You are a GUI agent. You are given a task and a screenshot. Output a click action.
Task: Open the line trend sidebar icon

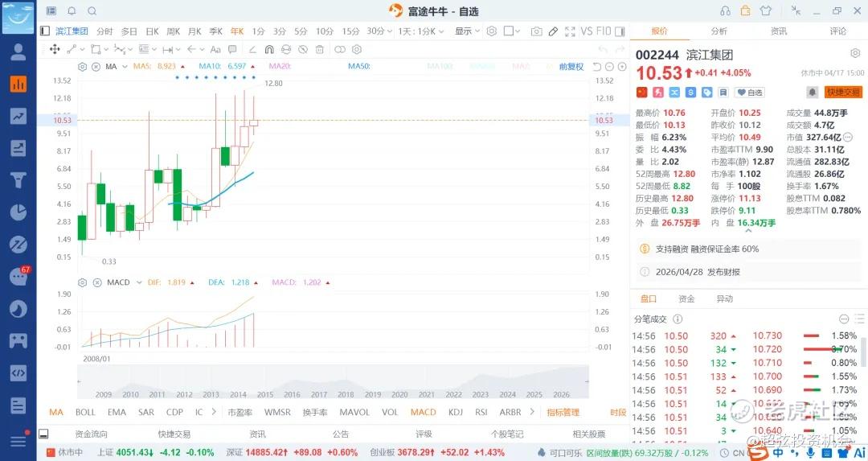[18, 117]
